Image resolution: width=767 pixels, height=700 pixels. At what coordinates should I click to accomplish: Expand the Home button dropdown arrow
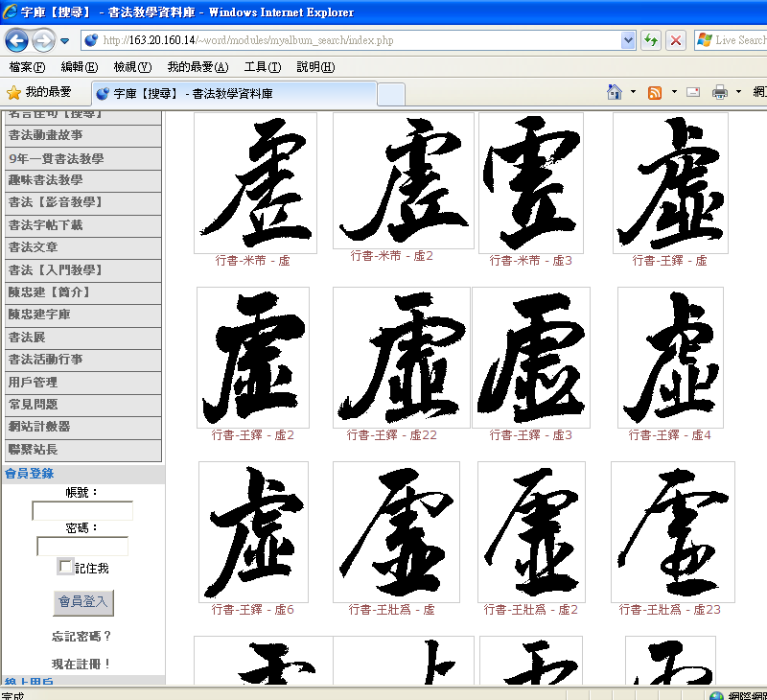pyautogui.click(x=633, y=91)
